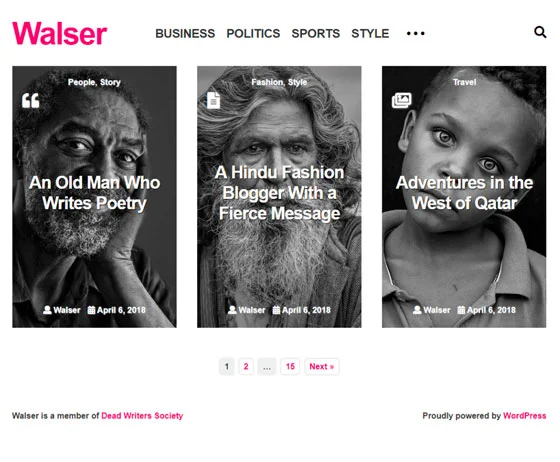
Task: Open the search magnifier icon
Action: coord(540,32)
